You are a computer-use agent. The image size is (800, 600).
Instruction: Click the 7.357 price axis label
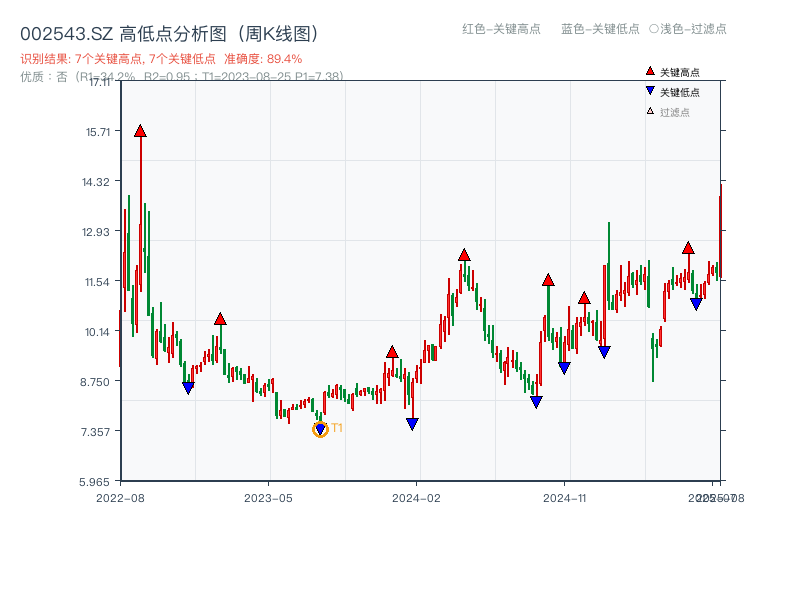click(95, 432)
